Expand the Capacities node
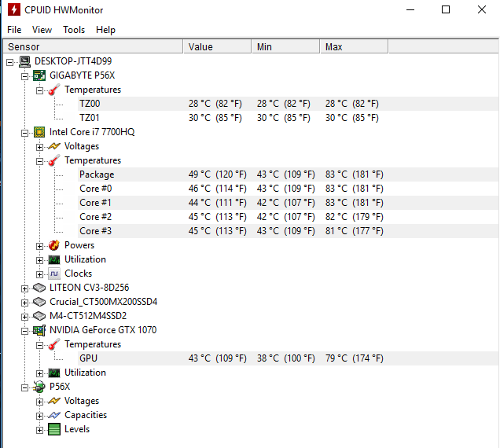The height and width of the screenshot is (448, 500). click(x=39, y=416)
